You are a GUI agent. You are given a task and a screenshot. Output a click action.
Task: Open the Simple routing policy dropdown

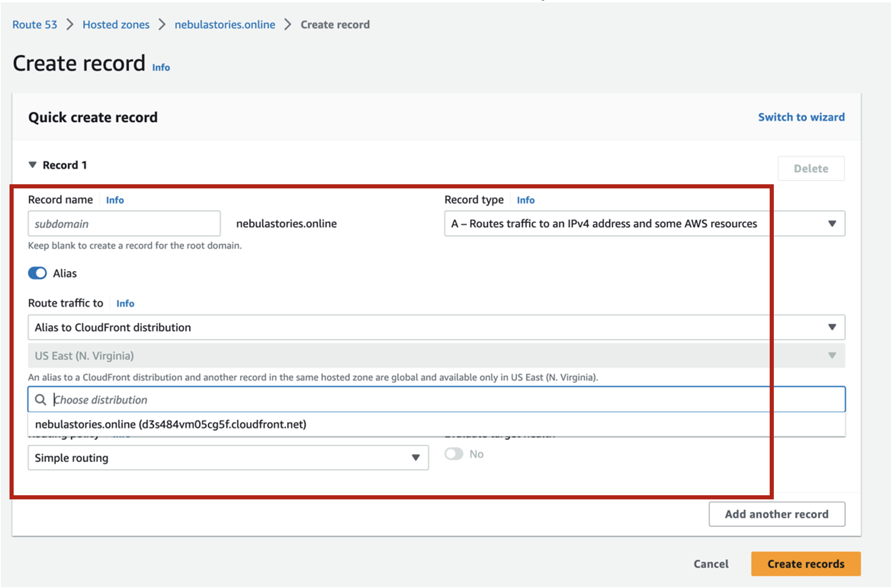click(x=228, y=458)
